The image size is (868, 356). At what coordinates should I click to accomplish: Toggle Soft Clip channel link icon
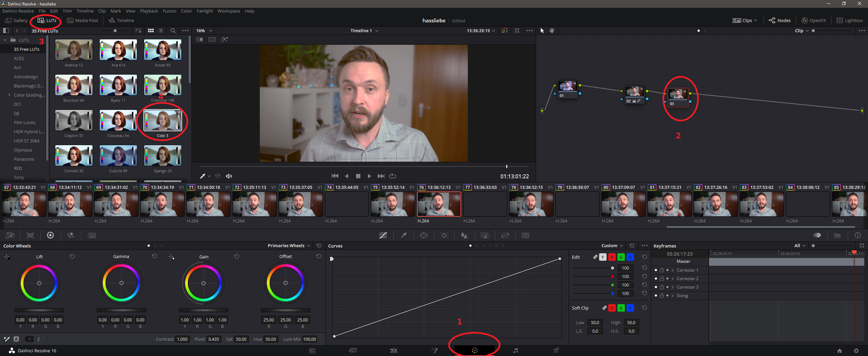[604, 308]
